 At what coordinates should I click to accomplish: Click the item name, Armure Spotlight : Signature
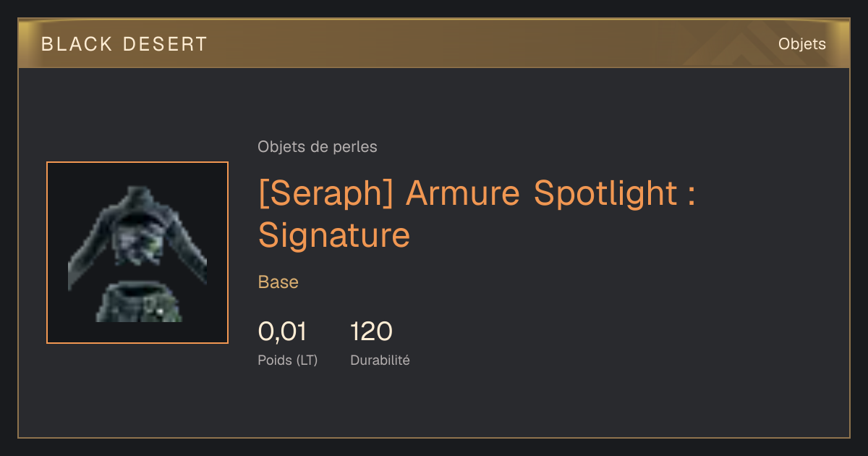coord(477,214)
